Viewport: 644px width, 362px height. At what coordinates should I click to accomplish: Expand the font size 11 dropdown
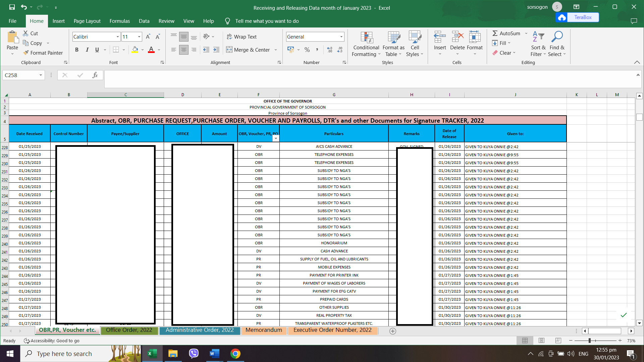139,37
